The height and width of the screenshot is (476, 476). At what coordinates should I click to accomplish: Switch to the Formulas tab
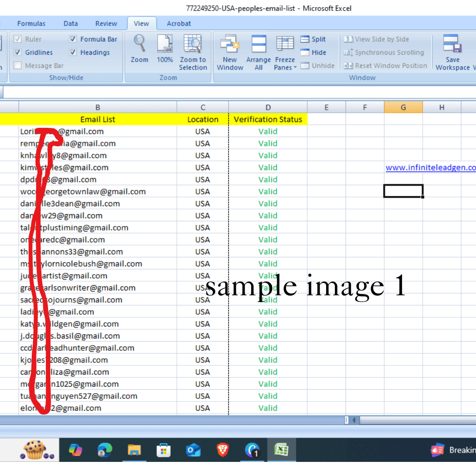tap(31, 24)
